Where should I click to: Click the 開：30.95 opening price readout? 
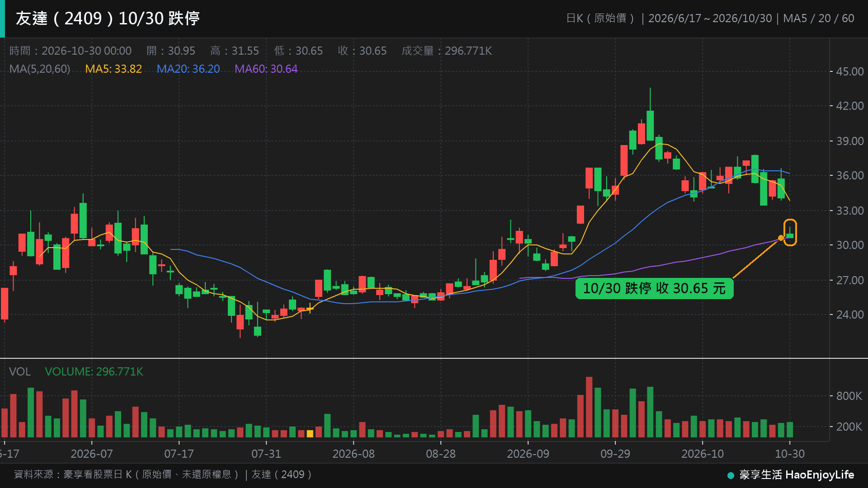tap(171, 51)
